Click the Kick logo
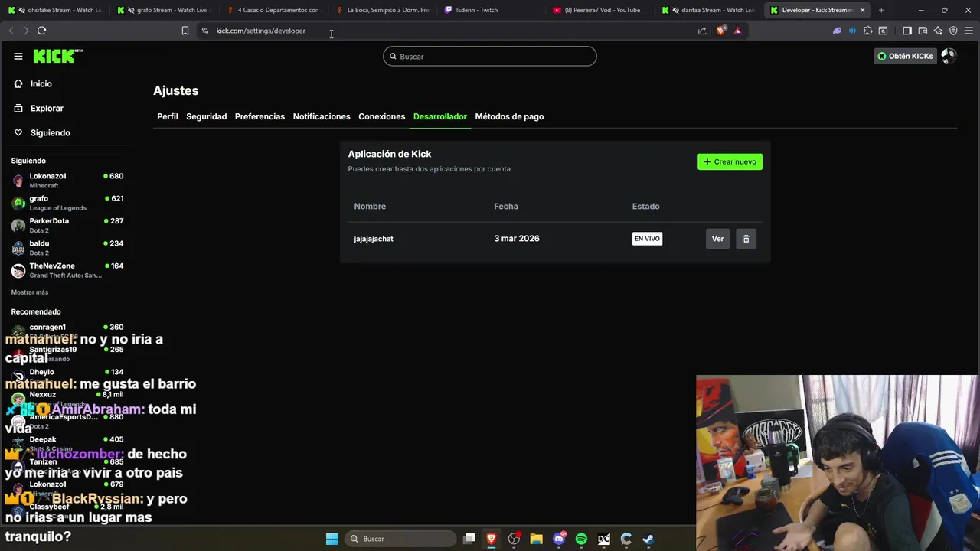Screen dimensions: 980x551 [x=58, y=56]
